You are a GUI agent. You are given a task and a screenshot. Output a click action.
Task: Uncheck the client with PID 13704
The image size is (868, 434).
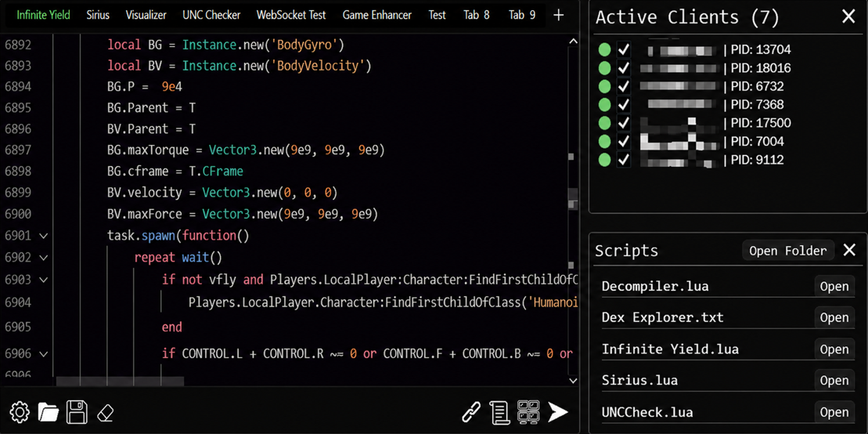click(624, 49)
